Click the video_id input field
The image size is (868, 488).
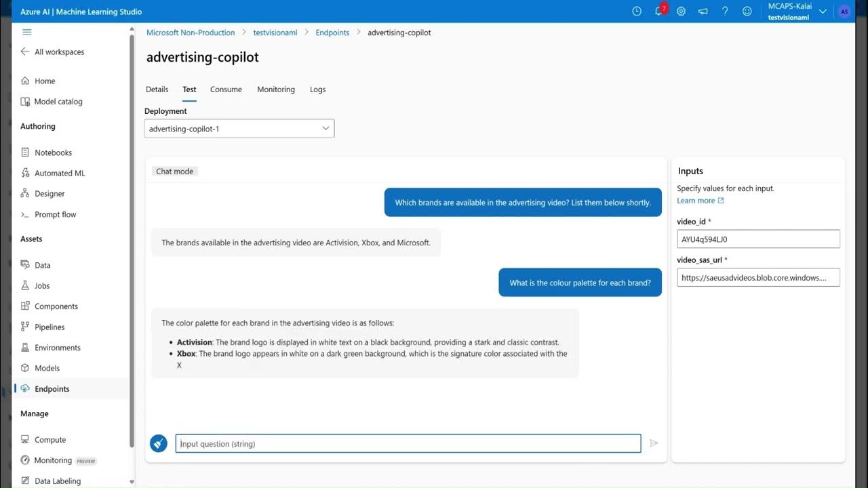click(758, 239)
